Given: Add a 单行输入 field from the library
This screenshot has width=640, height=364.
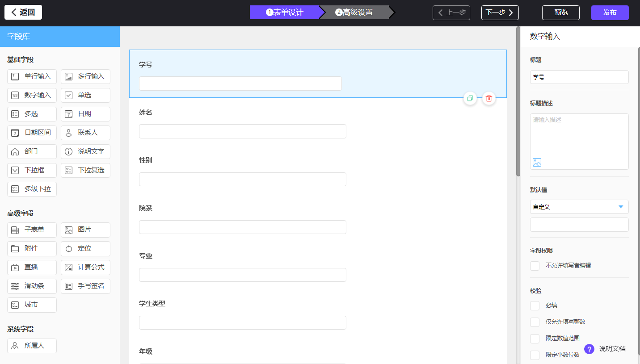Looking at the screenshot, I should tap(32, 76).
